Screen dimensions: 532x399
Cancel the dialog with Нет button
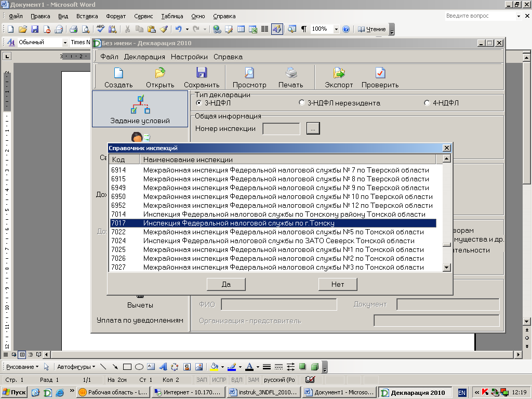338,284
